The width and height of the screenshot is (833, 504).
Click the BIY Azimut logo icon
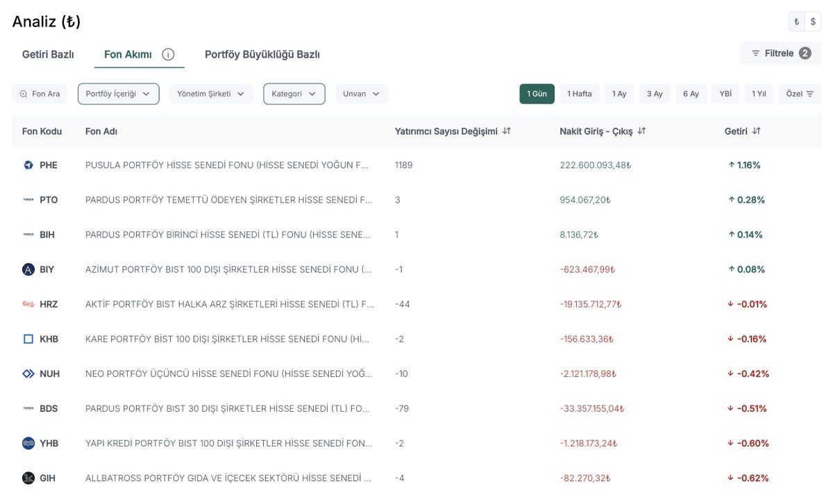pyautogui.click(x=28, y=269)
